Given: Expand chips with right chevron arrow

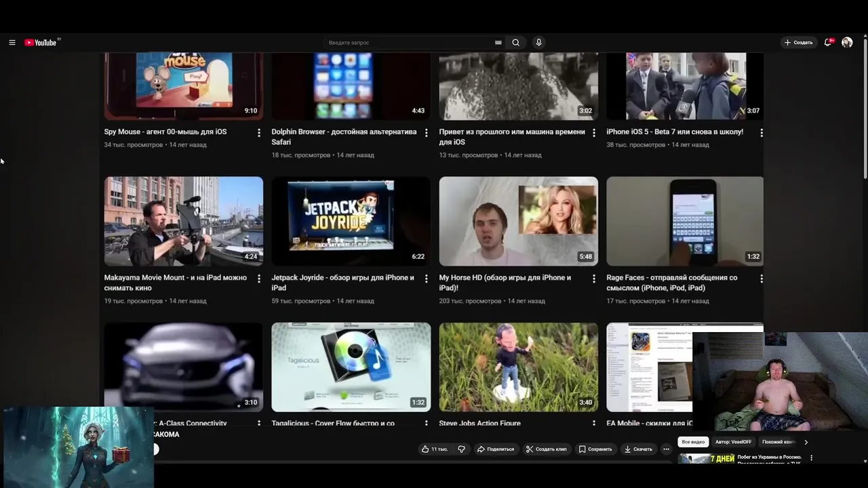Looking at the screenshot, I should click(x=806, y=442).
